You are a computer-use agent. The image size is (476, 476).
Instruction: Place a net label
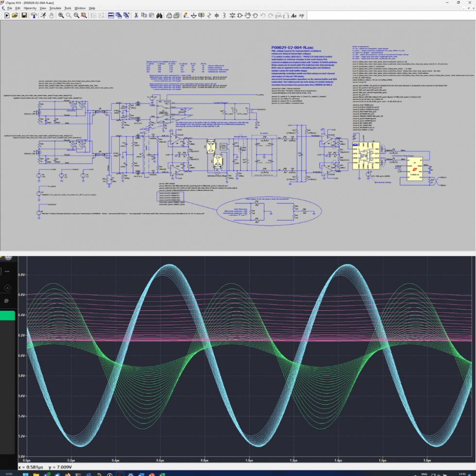pyautogui.click(x=202, y=16)
